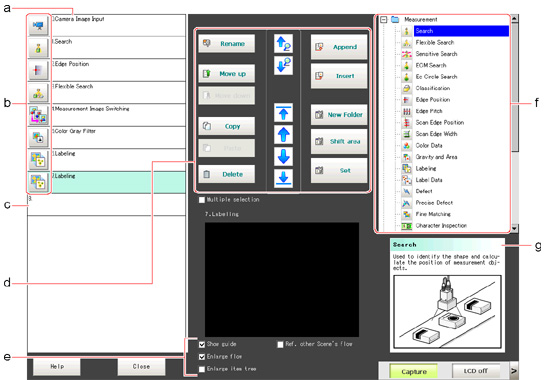Click the Rename button
This screenshot has height=380, width=546.
226,44
